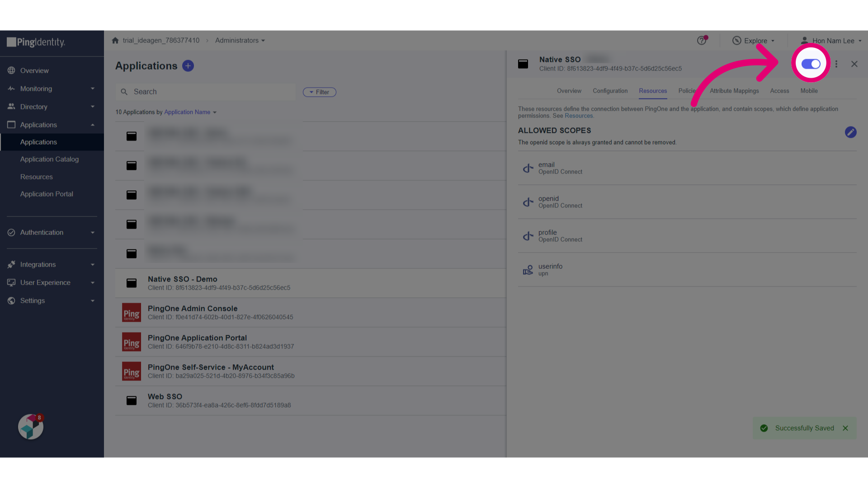868x488 pixels.
Task: Click the search magnifier icon
Action: point(124,92)
